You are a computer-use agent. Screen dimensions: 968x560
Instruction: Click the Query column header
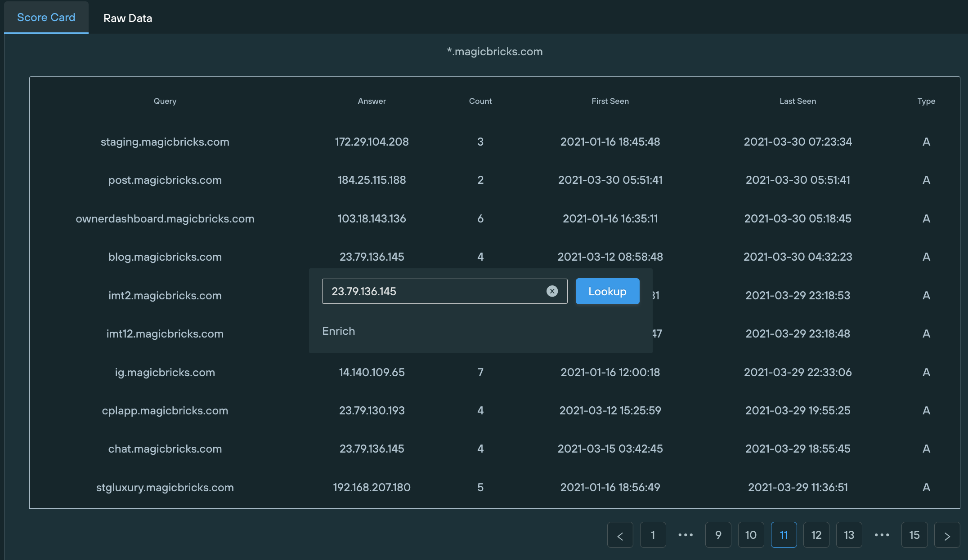pyautogui.click(x=165, y=101)
